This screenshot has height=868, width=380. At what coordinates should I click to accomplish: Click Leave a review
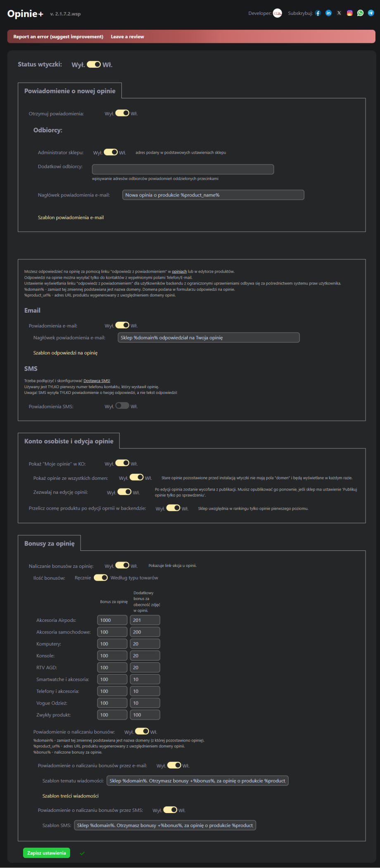[x=127, y=37]
